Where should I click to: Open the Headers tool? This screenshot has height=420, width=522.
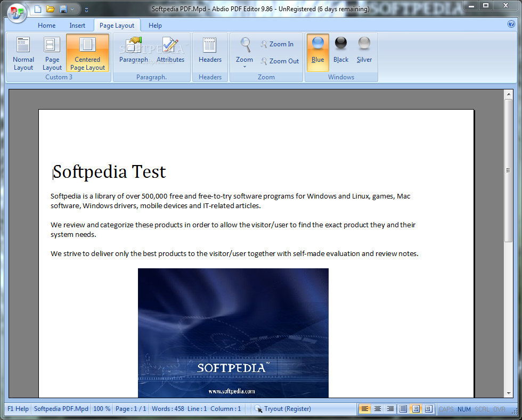click(x=210, y=50)
